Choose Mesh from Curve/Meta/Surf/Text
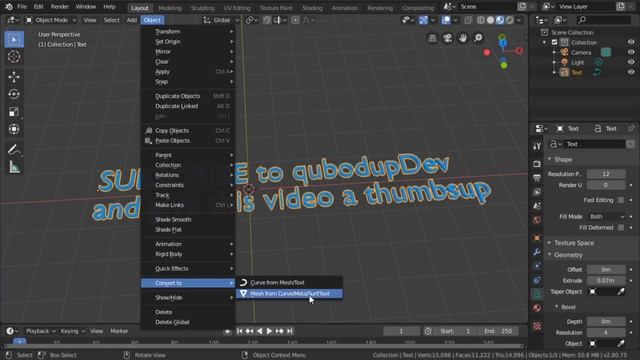Image resolution: width=640 pixels, height=360 pixels. [x=289, y=293]
